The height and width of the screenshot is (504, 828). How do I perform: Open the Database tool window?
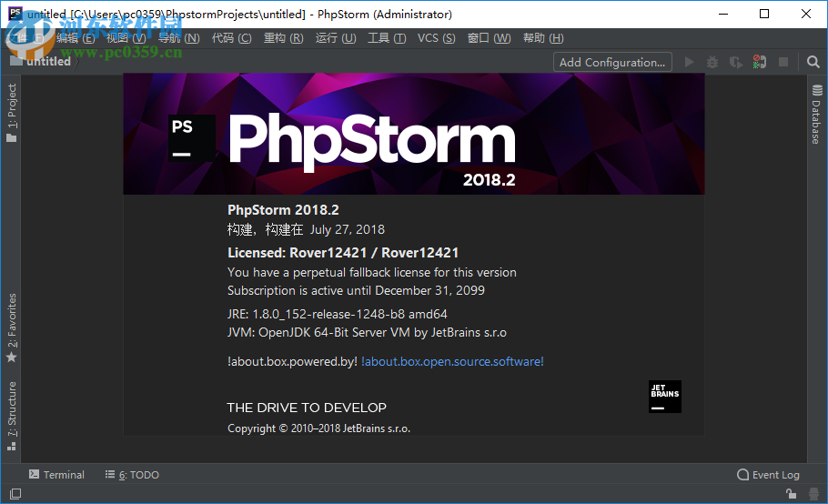tap(816, 114)
